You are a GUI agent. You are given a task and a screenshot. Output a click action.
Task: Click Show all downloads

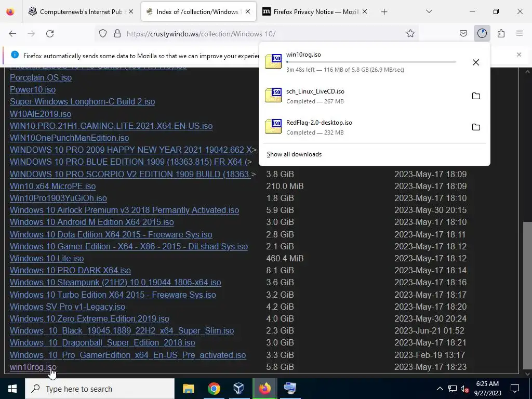pos(294,154)
